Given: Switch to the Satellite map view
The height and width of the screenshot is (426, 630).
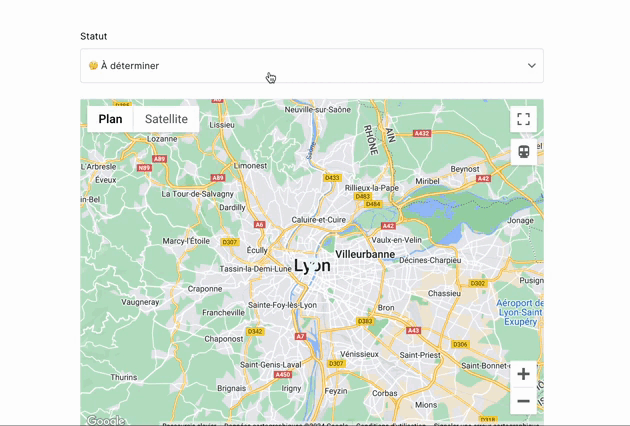Looking at the screenshot, I should tap(166, 119).
